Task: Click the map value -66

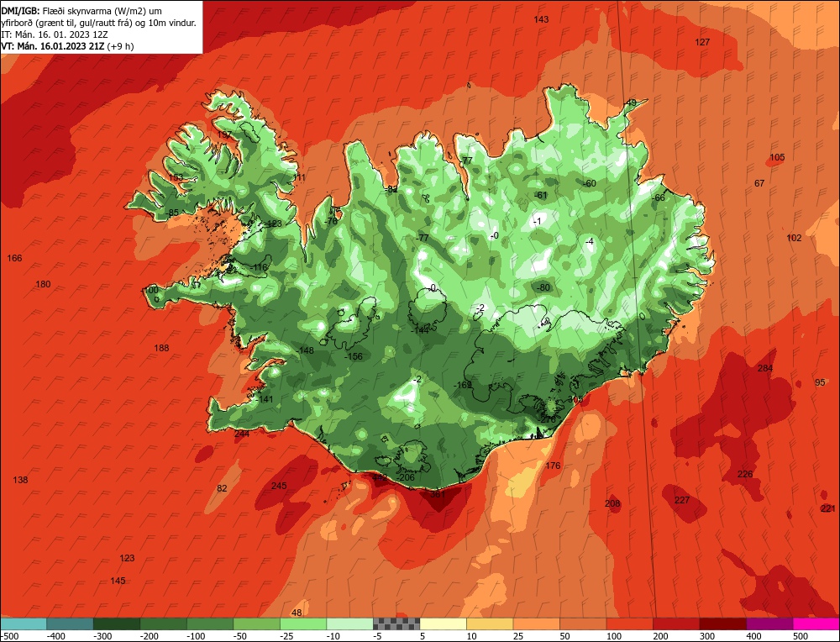Action: click(659, 197)
